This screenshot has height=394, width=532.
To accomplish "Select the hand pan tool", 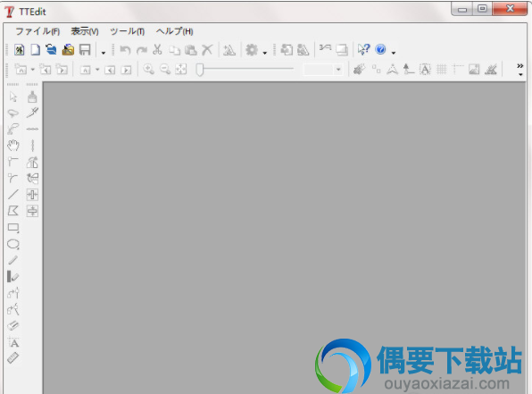I will tap(13, 146).
